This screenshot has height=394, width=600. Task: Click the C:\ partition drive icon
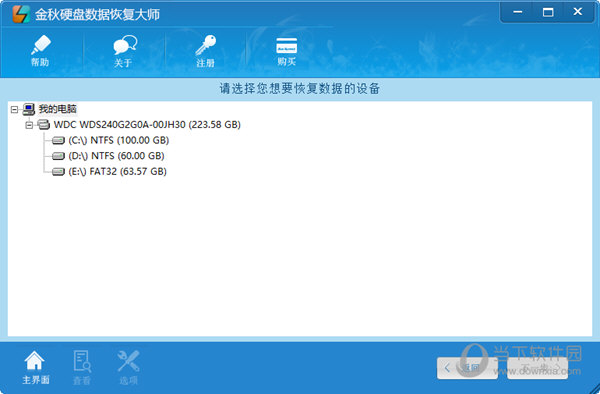click(x=58, y=140)
